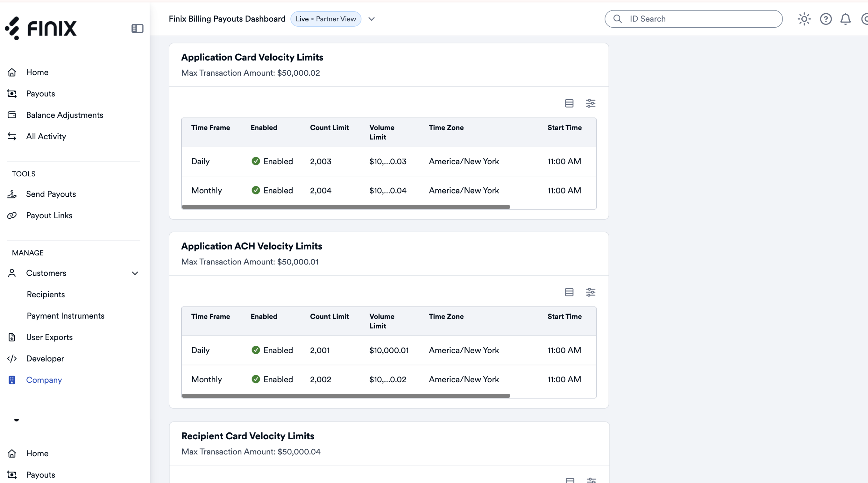Click the ACH table horizontal scrollbar

coord(346,396)
